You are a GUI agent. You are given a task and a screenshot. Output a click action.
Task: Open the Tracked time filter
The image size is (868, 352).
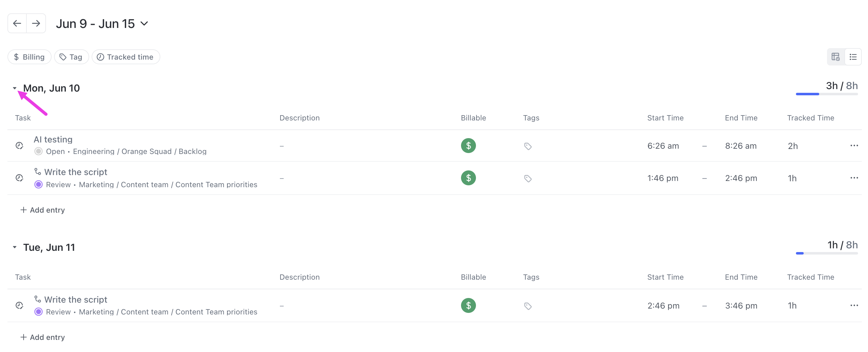tap(126, 57)
